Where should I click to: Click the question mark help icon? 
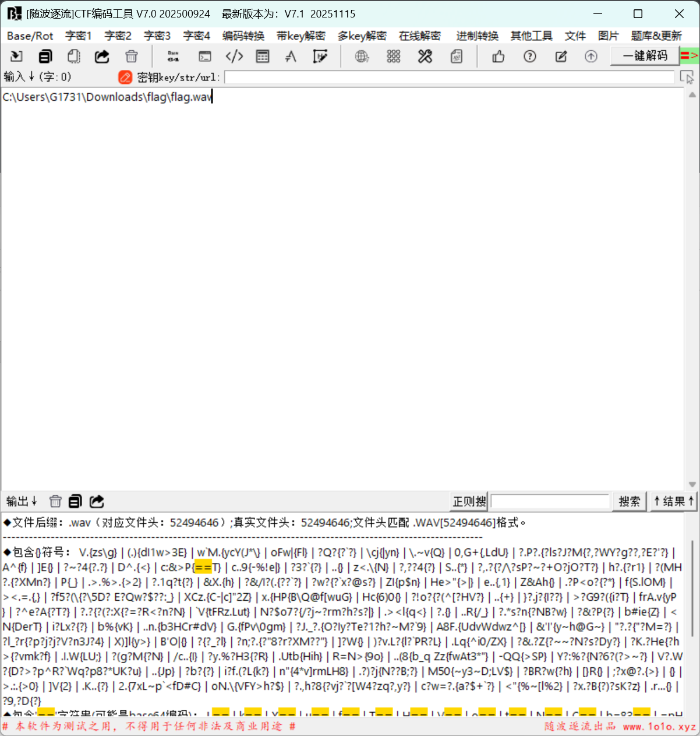pyautogui.click(x=529, y=57)
